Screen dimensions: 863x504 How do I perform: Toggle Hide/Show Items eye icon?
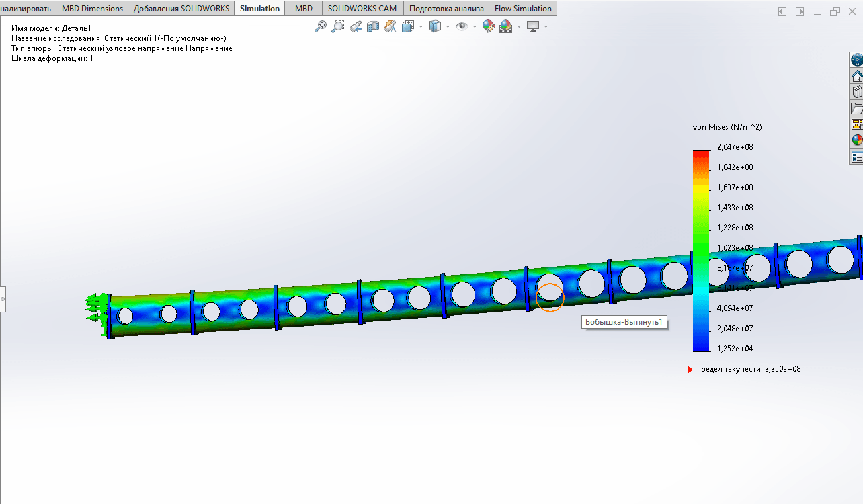462,26
